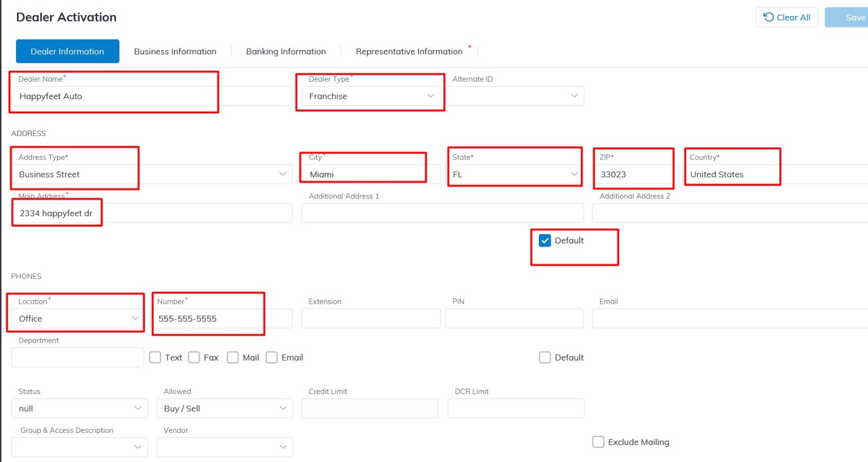Viewport: 868px width, 462px height.
Task: Check the Mail contact option
Action: pos(233,358)
